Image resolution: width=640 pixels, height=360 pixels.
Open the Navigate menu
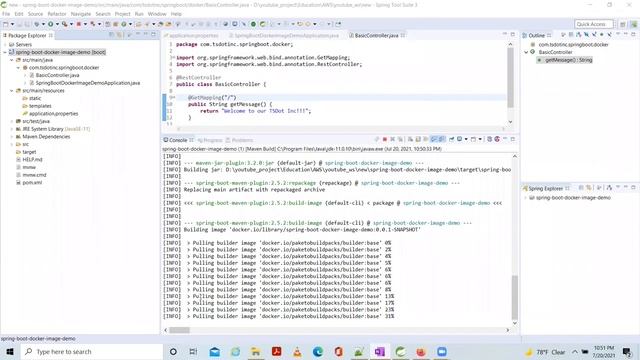81,14
